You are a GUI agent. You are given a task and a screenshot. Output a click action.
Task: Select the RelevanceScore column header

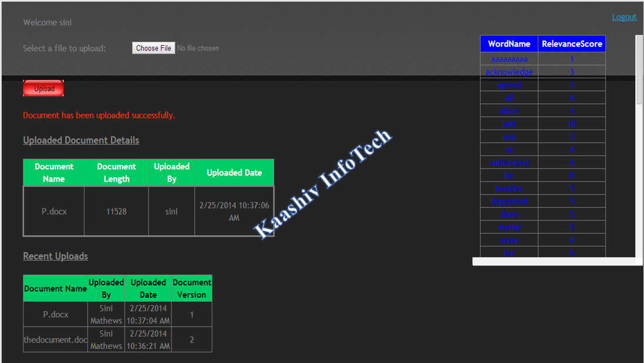point(571,44)
